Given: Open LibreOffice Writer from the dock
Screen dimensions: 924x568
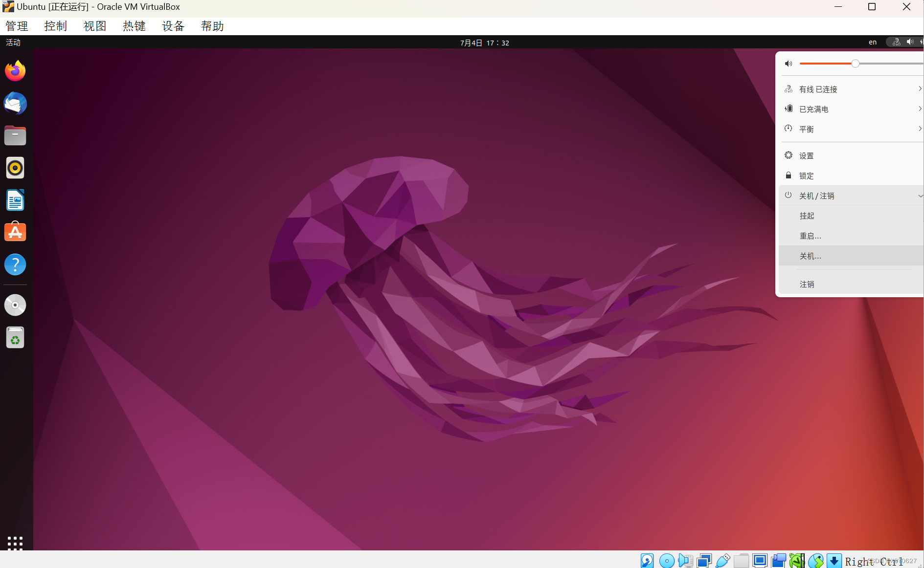Looking at the screenshot, I should click(x=15, y=200).
